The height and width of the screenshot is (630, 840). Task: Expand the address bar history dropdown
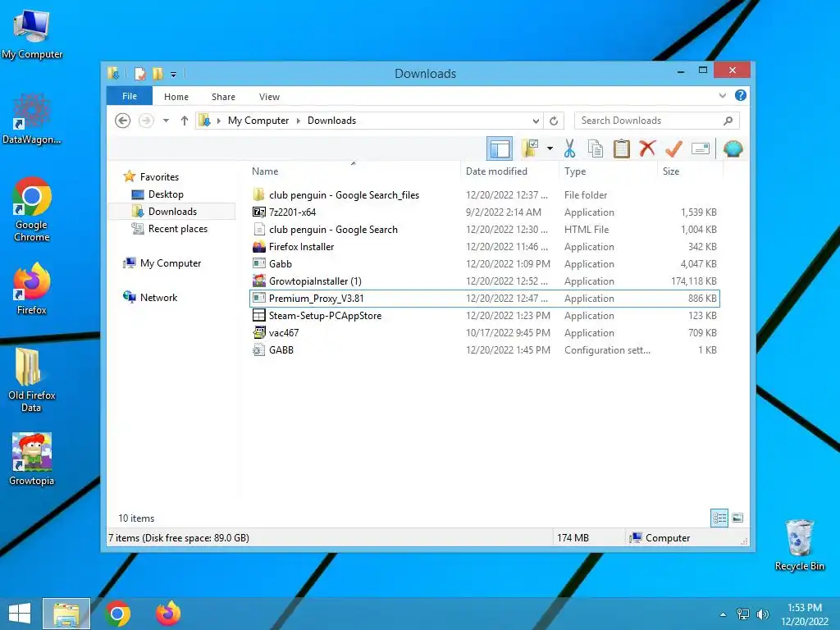(536, 121)
